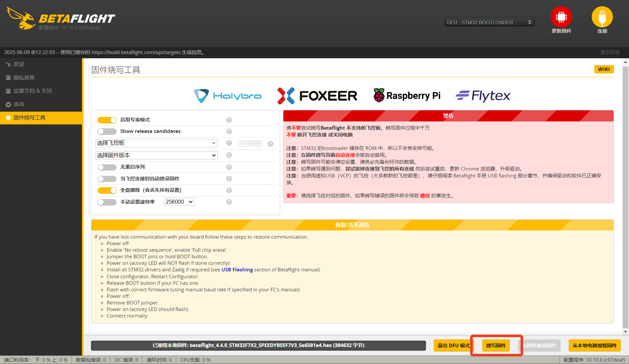Click I2C 错误: 0 status entry
629x364 pixels.
coord(126,360)
